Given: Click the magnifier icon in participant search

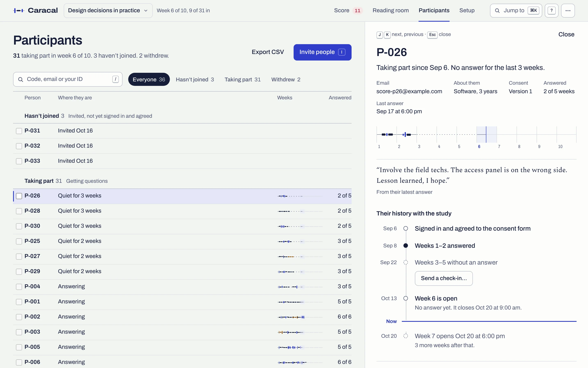Looking at the screenshot, I should pos(21,79).
